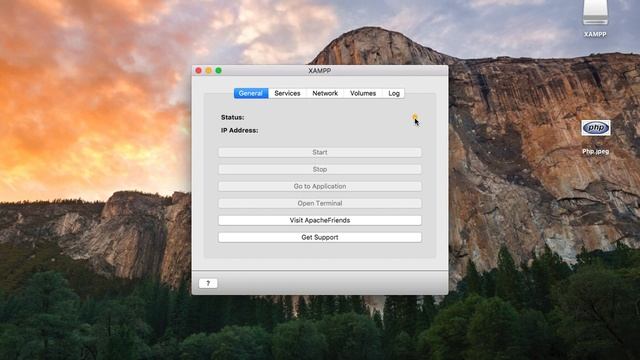Switch to the General tab
The height and width of the screenshot is (360, 640).
coord(251,93)
